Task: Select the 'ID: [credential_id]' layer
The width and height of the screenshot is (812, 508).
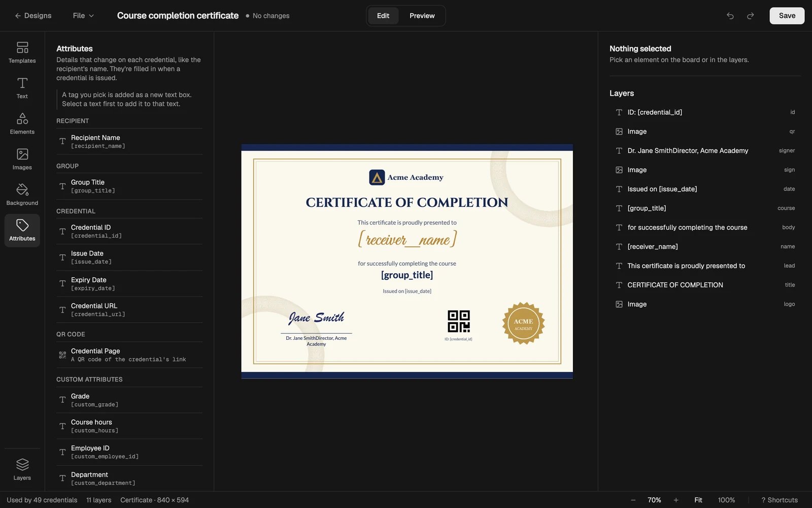Action: tap(705, 112)
